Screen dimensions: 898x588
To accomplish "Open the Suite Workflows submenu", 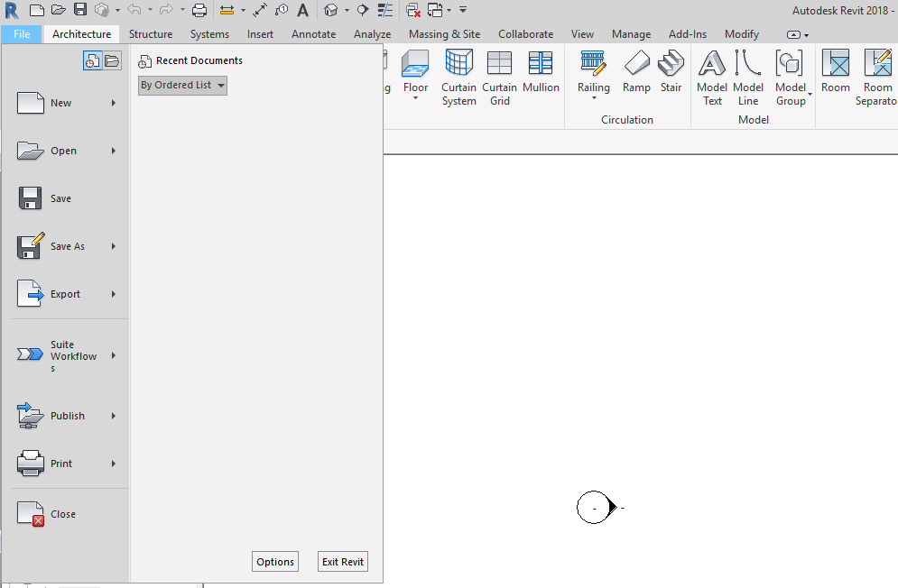I will point(67,355).
